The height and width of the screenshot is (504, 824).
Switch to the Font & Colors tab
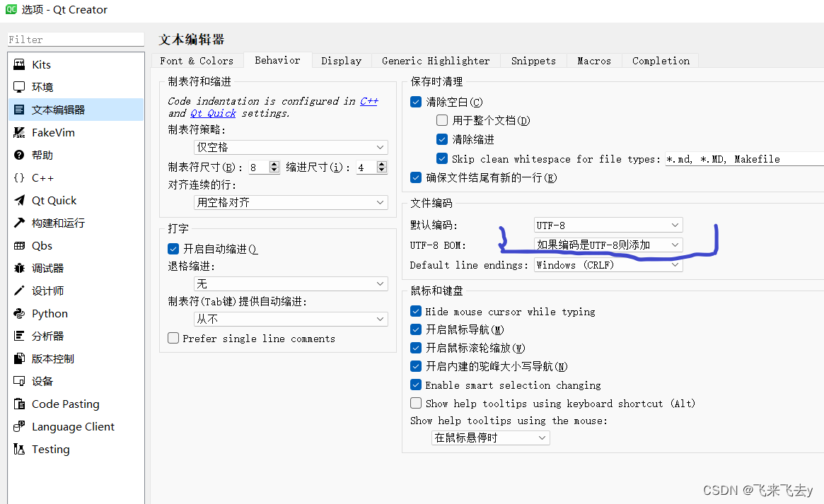pos(197,61)
